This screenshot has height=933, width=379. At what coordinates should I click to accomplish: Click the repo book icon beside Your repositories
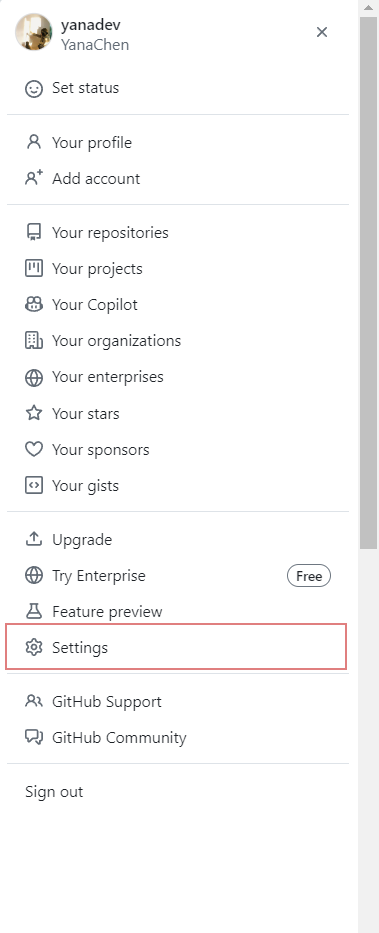tap(34, 232)
